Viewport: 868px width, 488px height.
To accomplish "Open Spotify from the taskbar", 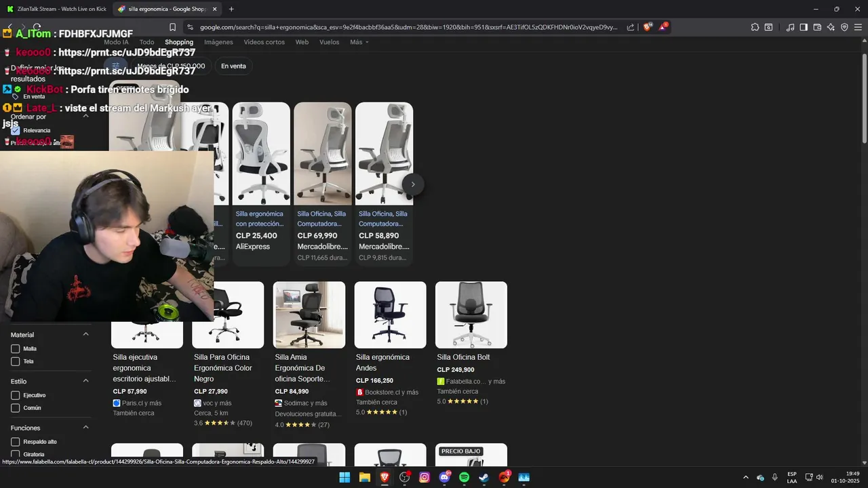I will click(x=465, y=477).
